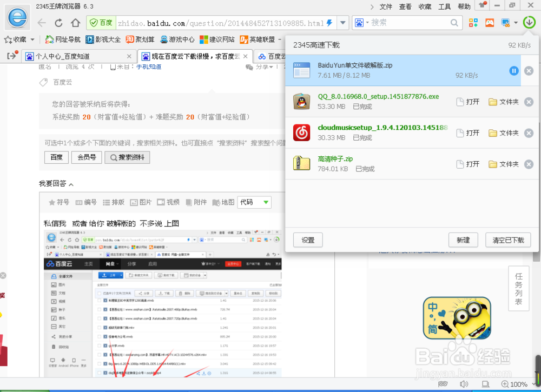Open download manager 设置 settings
The height and width of the screenshot is (392, 541).
[308, 240]
